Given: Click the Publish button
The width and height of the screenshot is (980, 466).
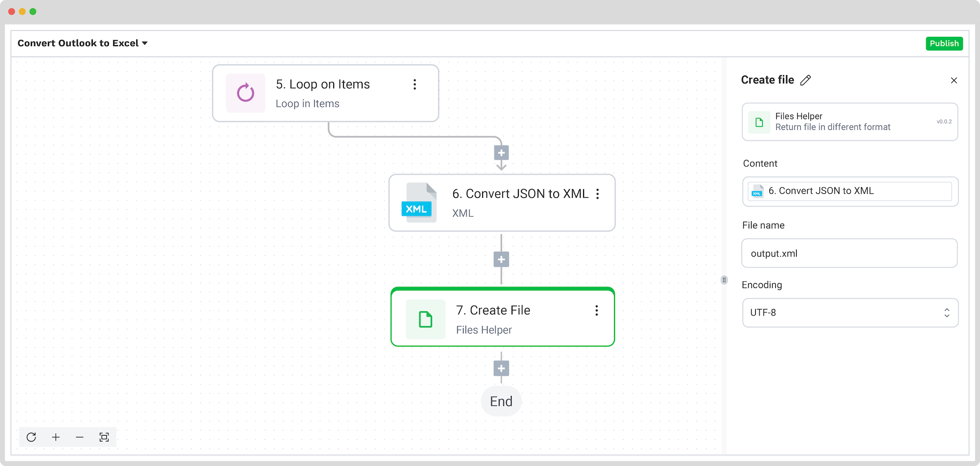Looking at the screenshot, I should (944, 43).
